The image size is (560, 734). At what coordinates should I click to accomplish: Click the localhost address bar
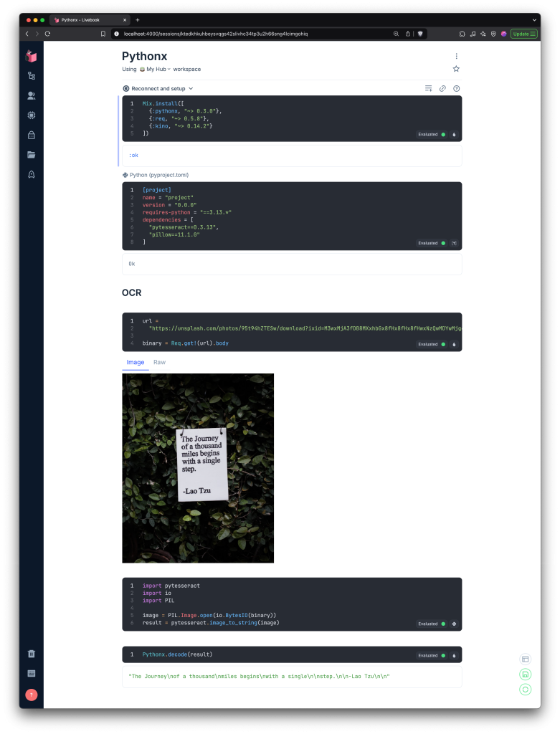pos(251,34)
